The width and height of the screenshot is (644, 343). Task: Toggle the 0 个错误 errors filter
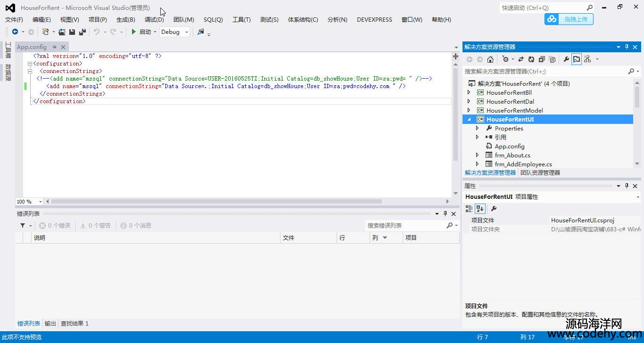click(x=55, y=226)
